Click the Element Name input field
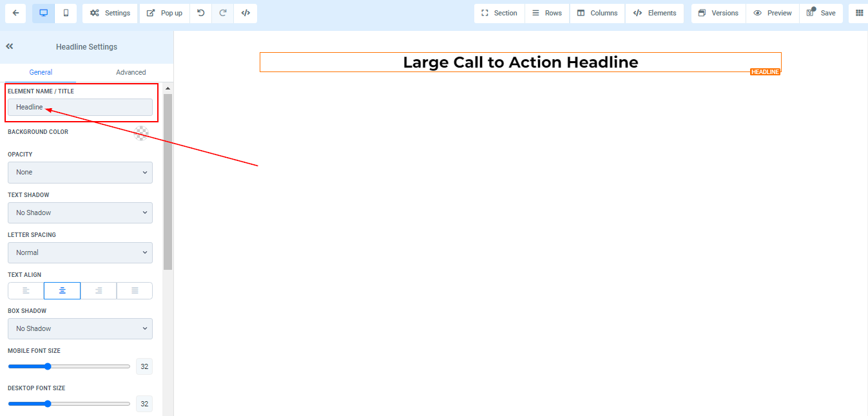Image resolution: width=868 pixels, height=416 pixels. pyautogui.click(x=80, y=107)
